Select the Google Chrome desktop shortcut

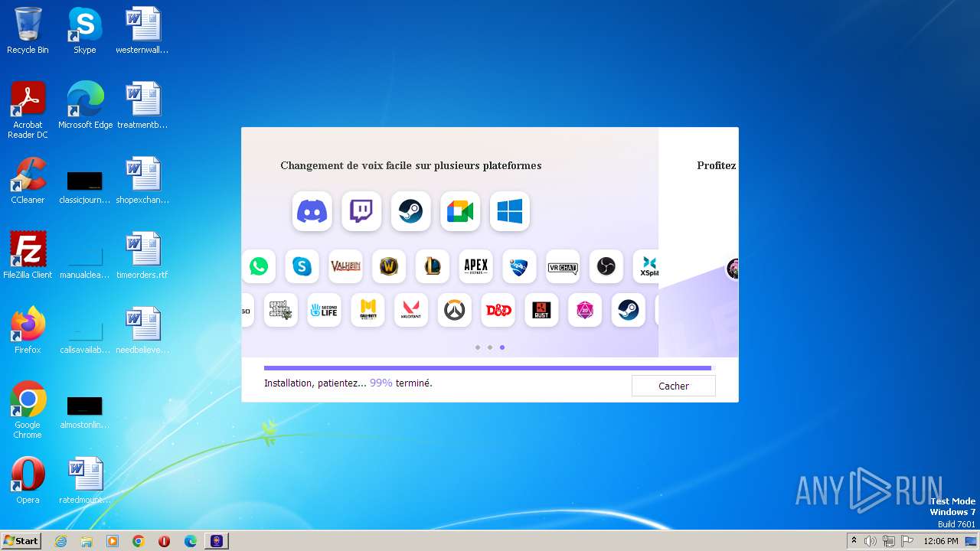click(x=28, y=410)
